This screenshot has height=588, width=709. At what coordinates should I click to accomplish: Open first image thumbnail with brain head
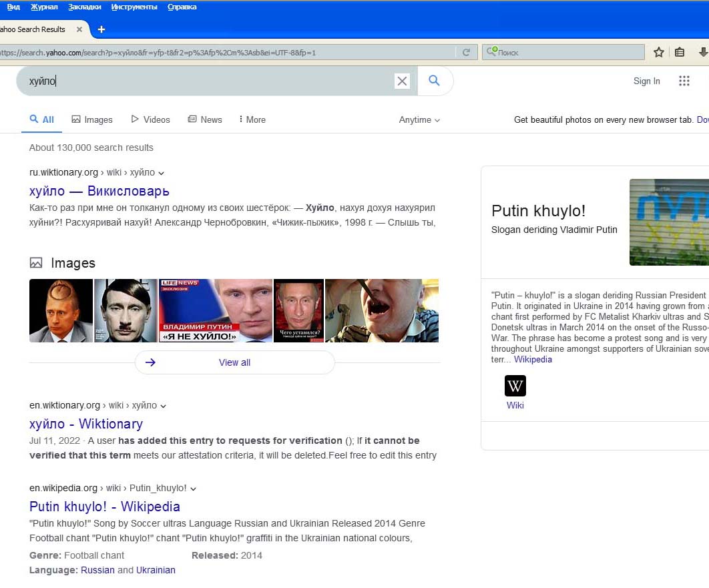61,310
